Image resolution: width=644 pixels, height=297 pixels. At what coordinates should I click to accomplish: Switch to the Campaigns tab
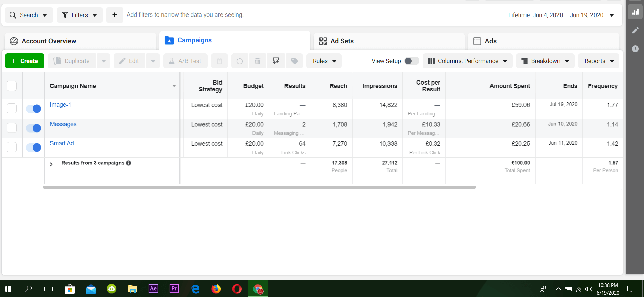[x=235, y=40]
